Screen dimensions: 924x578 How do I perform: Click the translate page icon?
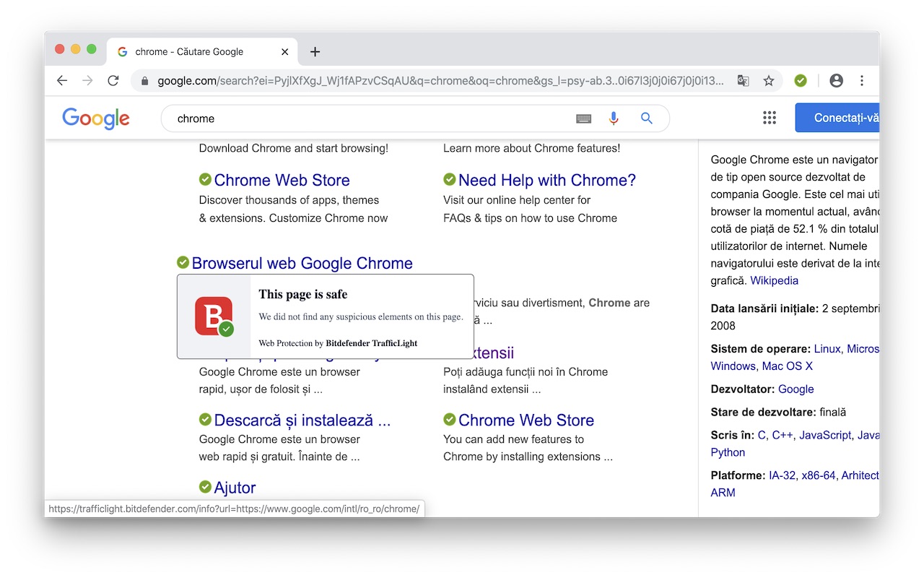[x=743, y=81]
